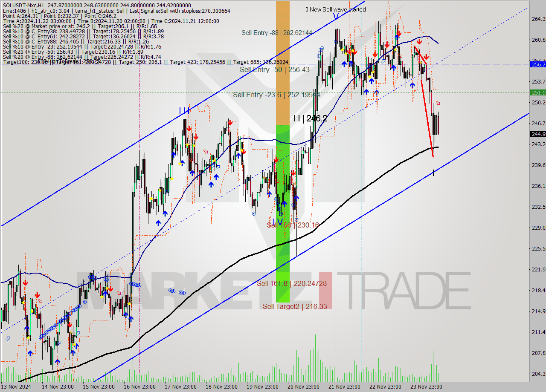The height and width of the screenshot is (392, 546).
Task: Select the 'Sell Entry -88 | 262.62144' label
Action: click(277, 32)
